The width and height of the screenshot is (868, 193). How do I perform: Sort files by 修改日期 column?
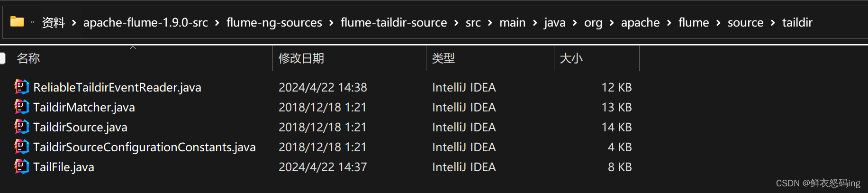(301, 58)
